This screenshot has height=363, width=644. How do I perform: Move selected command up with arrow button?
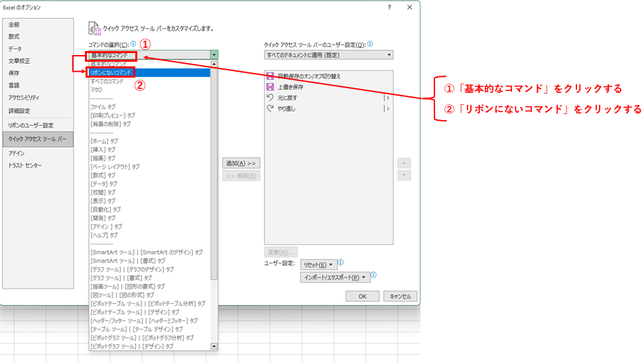tap(404, 163)
